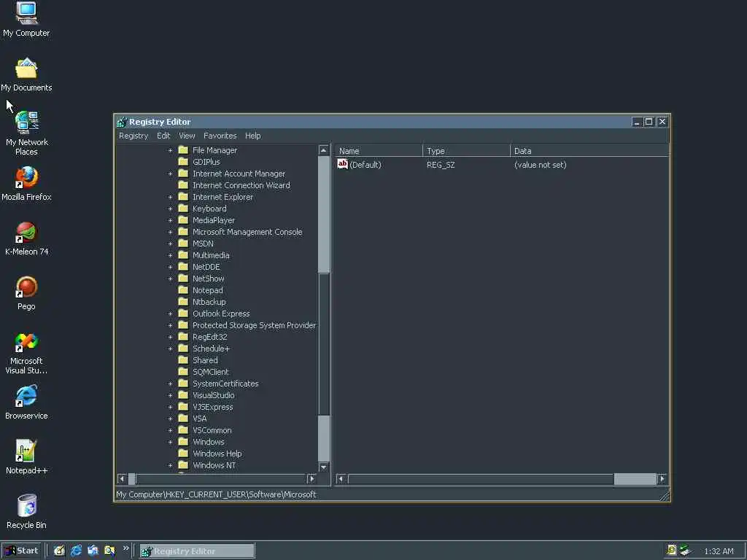Click the Start button
Viewport: 747px width, 560px height.
(x=21, y=551)
